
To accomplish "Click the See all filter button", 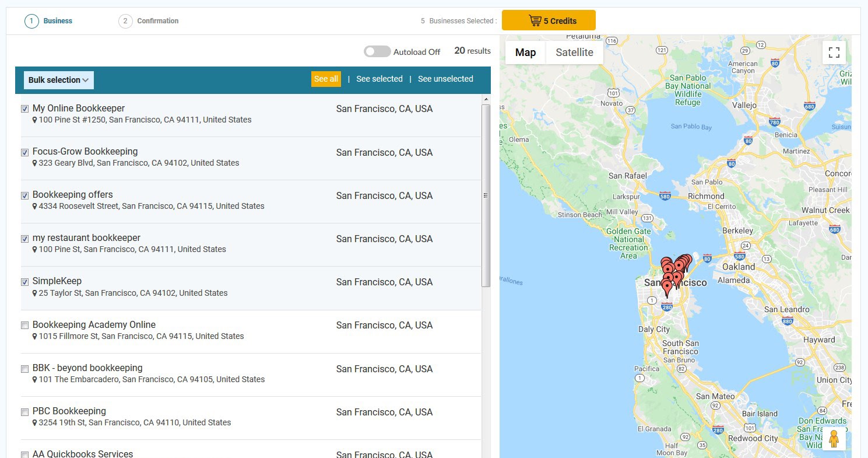I will click(326, 79).
